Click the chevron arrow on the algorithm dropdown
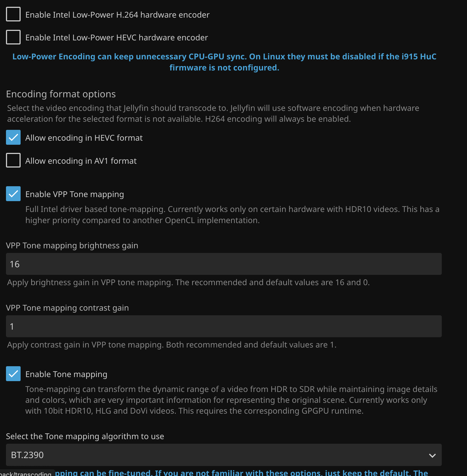The image size is (467, 476). tap(432, 455)
